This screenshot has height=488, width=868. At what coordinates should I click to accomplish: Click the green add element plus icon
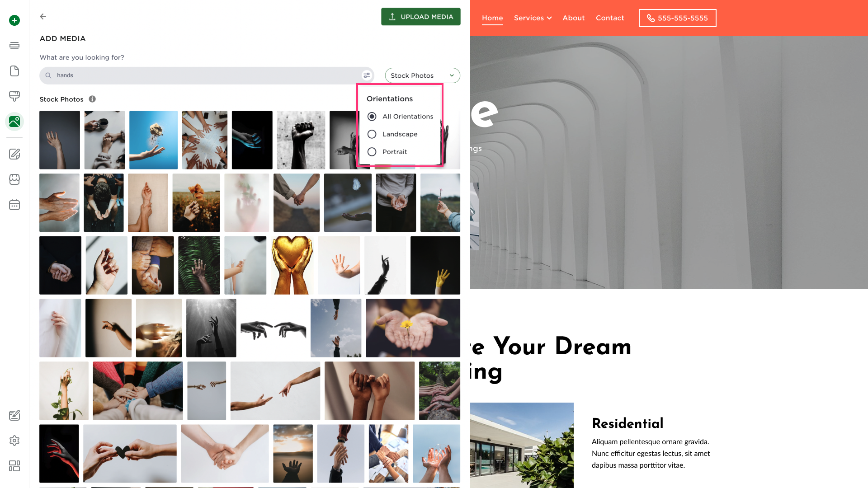[x=14, y=20]
